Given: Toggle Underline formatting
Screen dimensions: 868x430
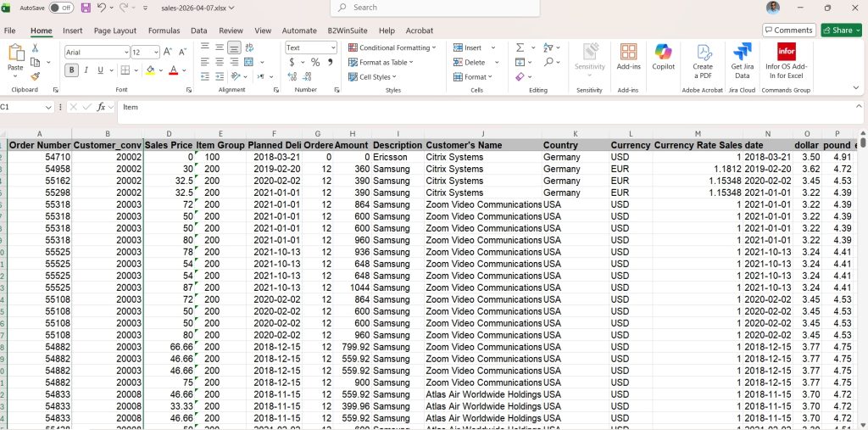Looking at the screenshot, I should pyautogui.click(x=100, y=70).
